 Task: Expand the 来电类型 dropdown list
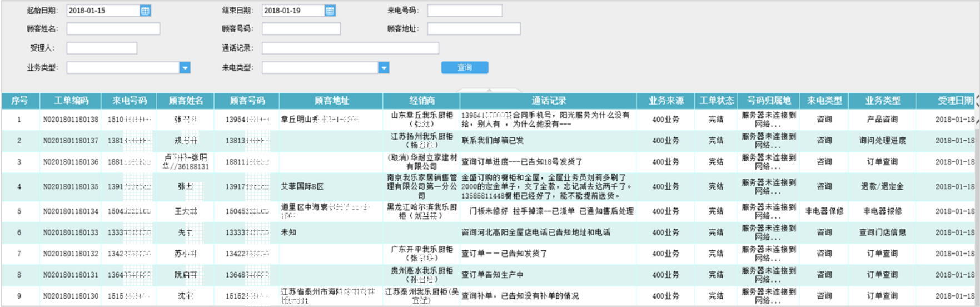tap(384, 68)
